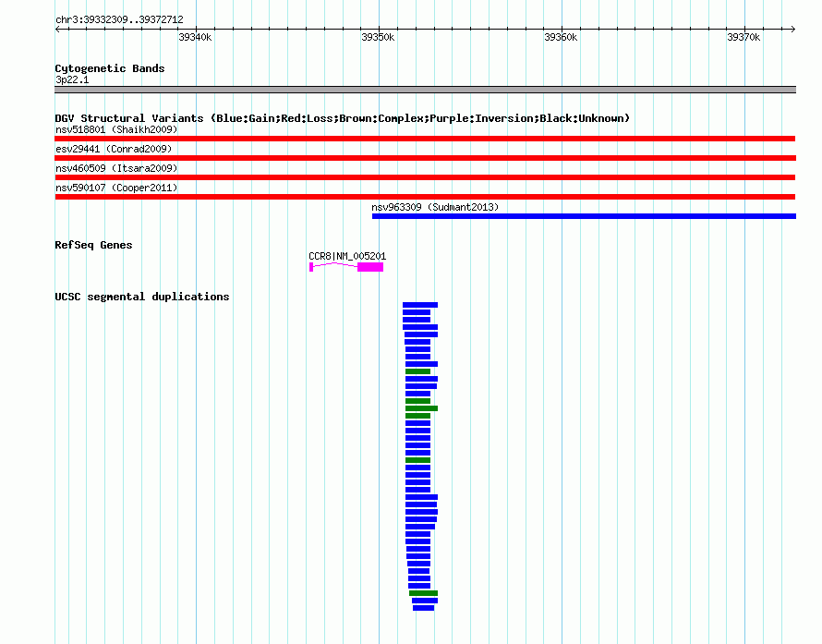The width and height of the screenshot is (822, 644).
Task: Click the left arrowhead of the ruler
Action: click(57, 29)
